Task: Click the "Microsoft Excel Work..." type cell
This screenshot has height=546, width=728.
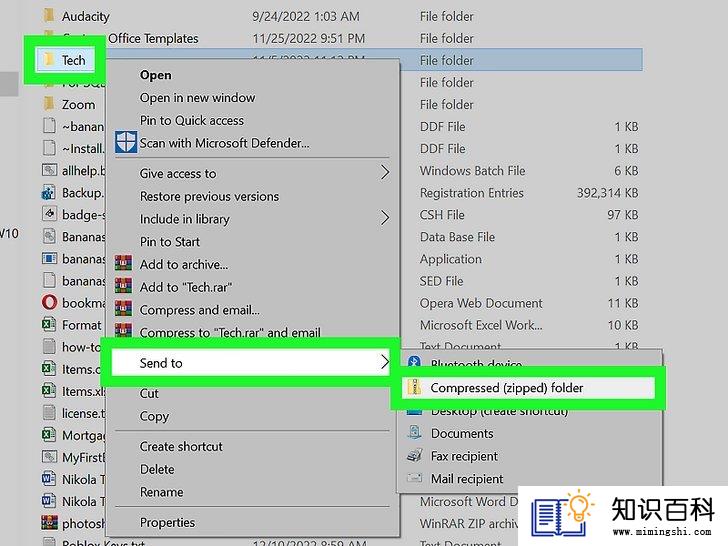Action: point(481,325)
